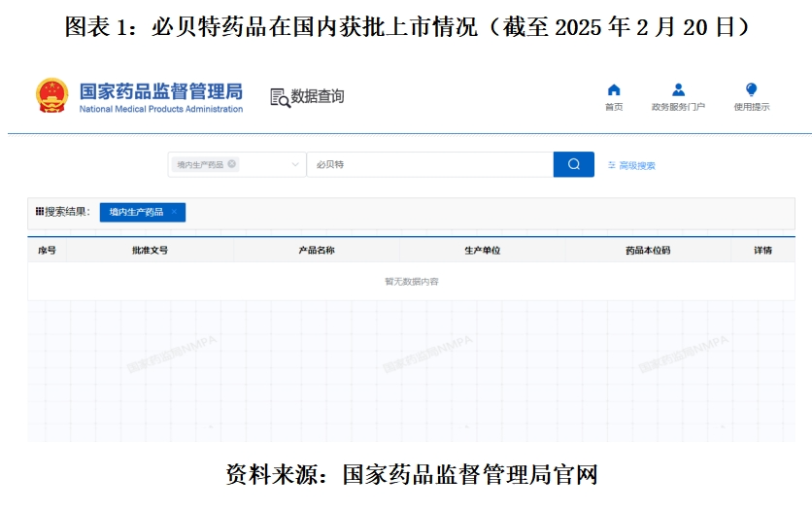Click the 生产单位 column header
Viewport: 812px width, 512px height.
tap(482, 251)
